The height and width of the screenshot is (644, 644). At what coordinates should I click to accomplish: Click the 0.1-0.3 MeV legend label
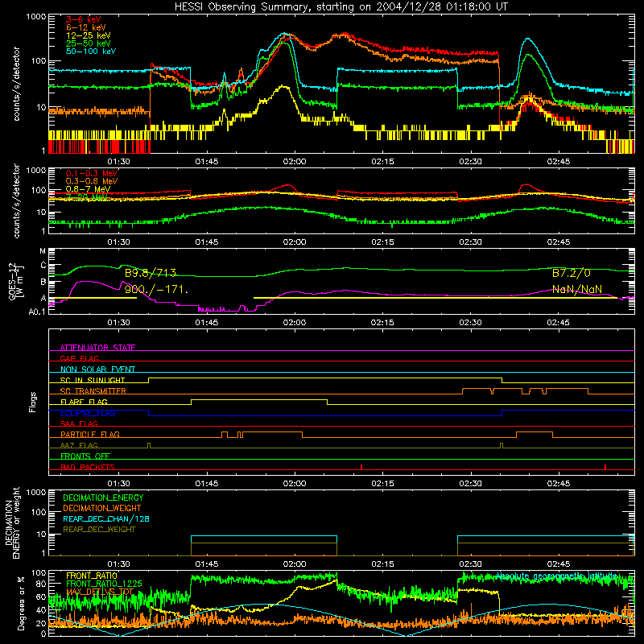[92, 173]
